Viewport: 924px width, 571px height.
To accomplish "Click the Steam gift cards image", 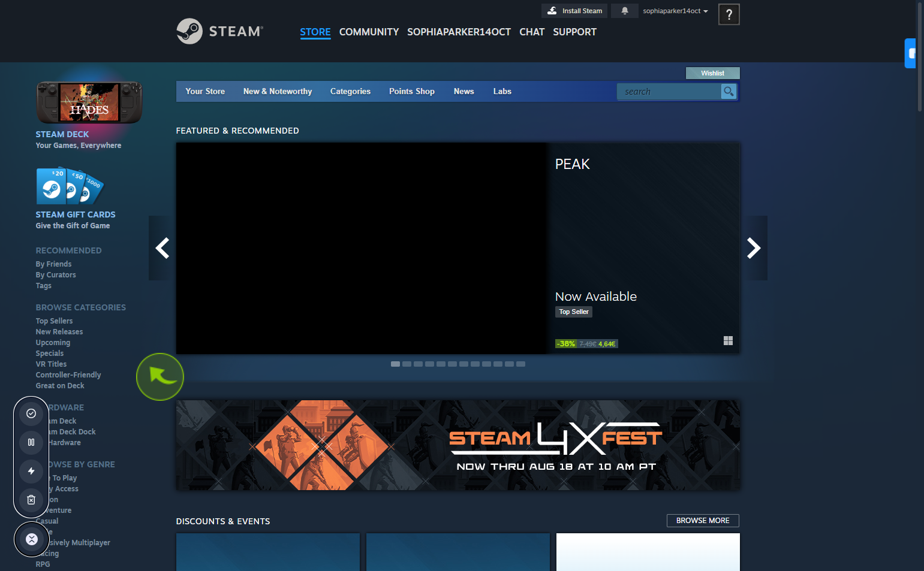I will point(70,186).
